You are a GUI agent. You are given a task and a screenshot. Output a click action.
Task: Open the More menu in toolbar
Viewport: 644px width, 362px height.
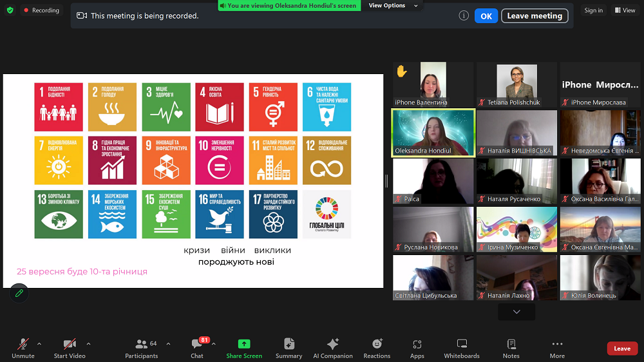557,348
